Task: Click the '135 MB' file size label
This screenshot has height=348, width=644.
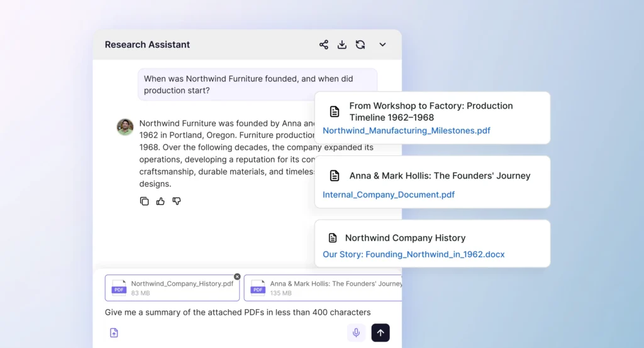Action: (x=281, y=293)
